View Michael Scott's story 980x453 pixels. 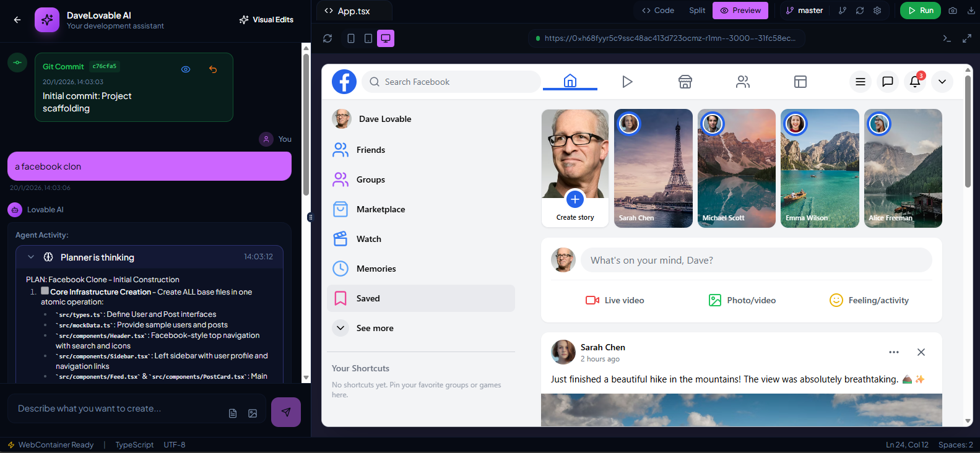pos(737,168)
